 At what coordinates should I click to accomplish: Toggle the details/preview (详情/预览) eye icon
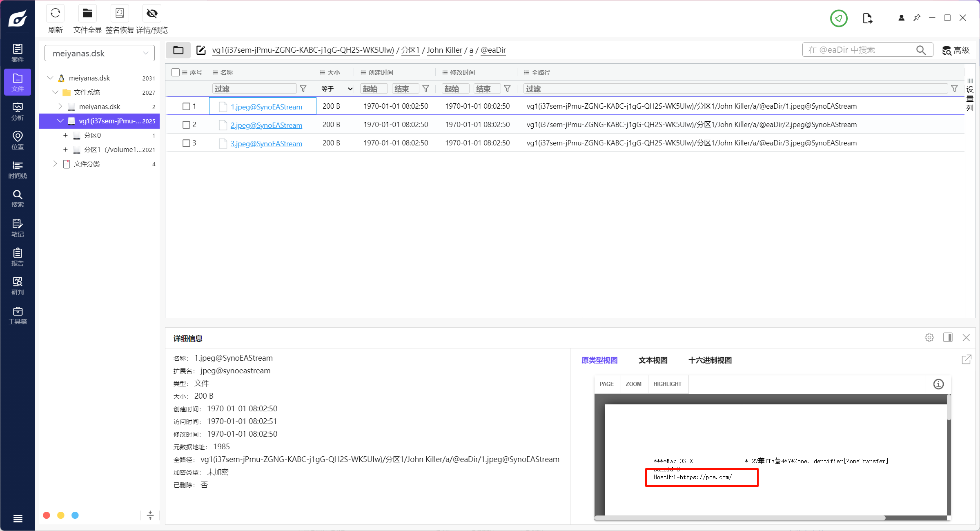[152, 14]
